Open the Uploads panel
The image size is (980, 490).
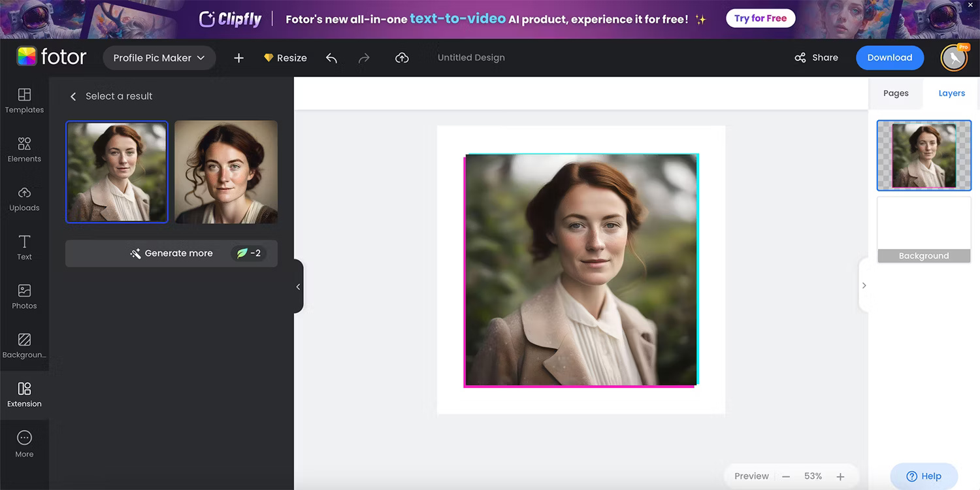tap(24, 199)
